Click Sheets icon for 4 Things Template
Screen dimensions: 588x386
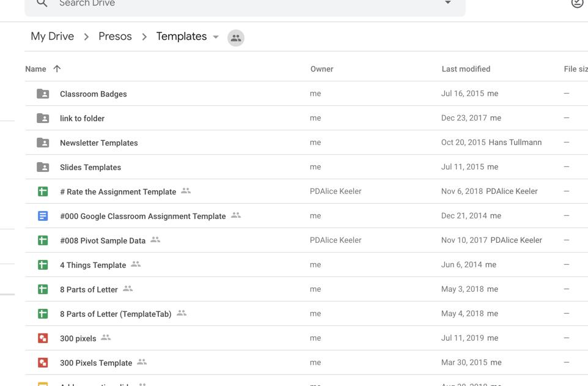pyautogui.click(x=43, y=265)
